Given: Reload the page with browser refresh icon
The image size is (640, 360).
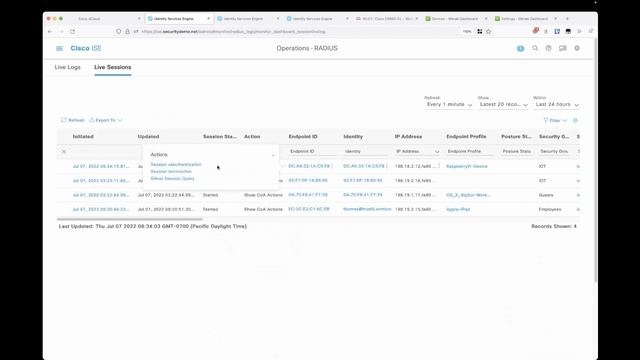Looking at the screenshot, I should pyautogui.click(x=72, y=31).
